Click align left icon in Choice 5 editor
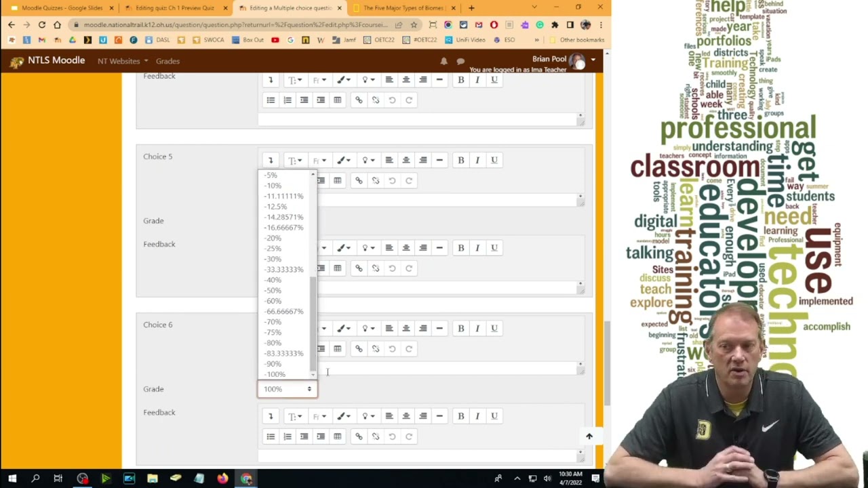Image resolution: width=868 pixels, height=488 pixels. (x=389, y=160)
